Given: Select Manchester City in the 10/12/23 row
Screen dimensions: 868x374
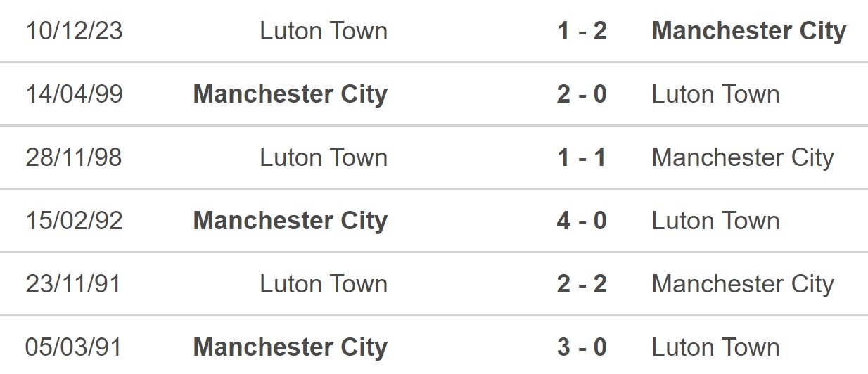Looking at the screenshot, I should click(x=749, y=32).
